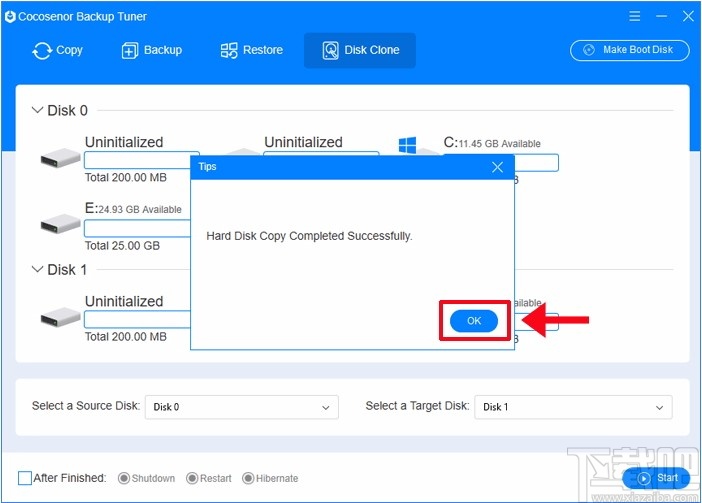The height and width of the screenshot is (503, 702).
Task: Select Disk 1 Uninitialized drive icon
Action: (60, 317)
